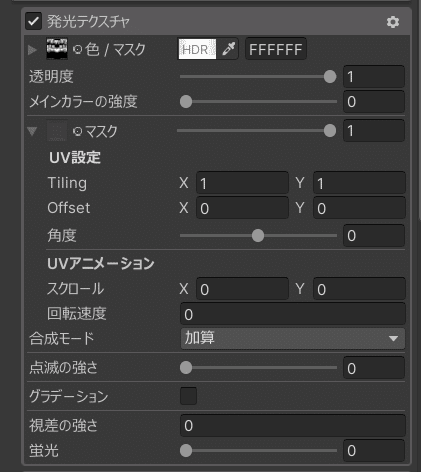Click the Tiling Y field
This screenshot has height=472, width=421.
tap(359, 183)
